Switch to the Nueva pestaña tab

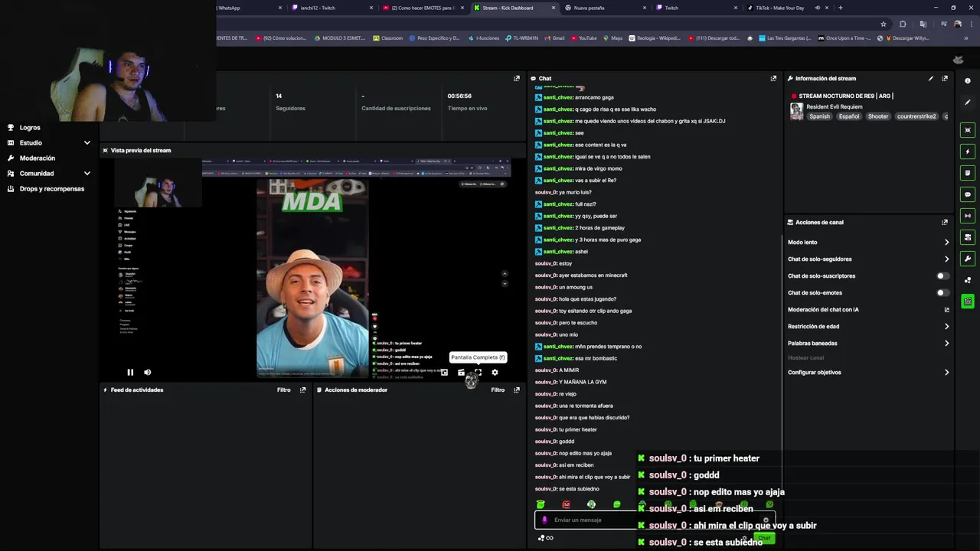[x=605, y=8]
